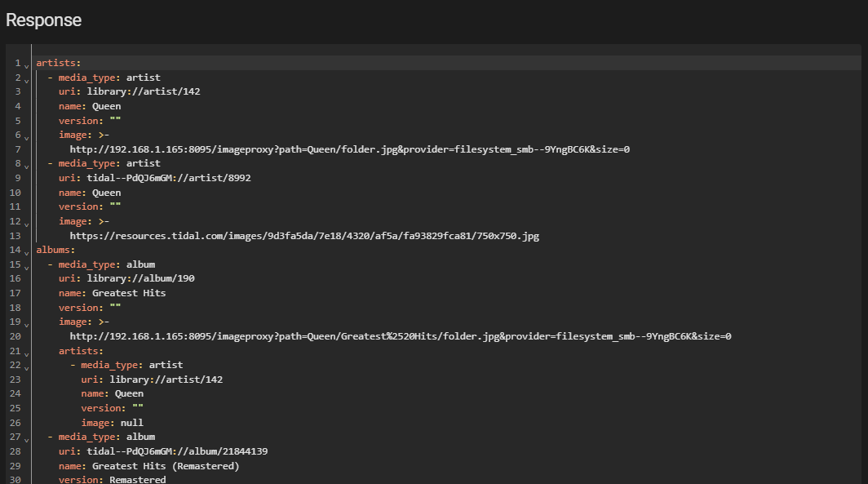Collapse the image block on line 12
The width and height of the screenshot is (868, 484).
pos(26,223)
